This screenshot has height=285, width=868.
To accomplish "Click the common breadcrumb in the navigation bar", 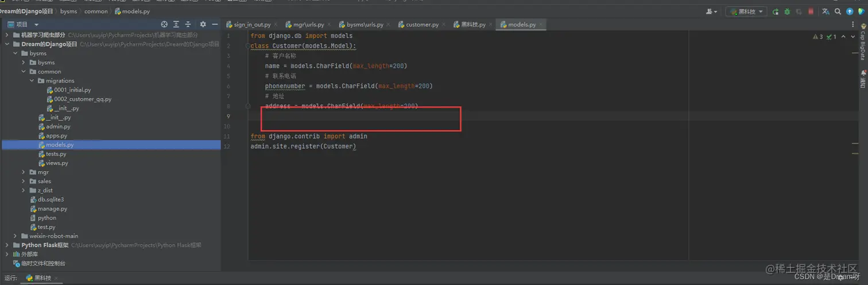I will pos(96,11).
